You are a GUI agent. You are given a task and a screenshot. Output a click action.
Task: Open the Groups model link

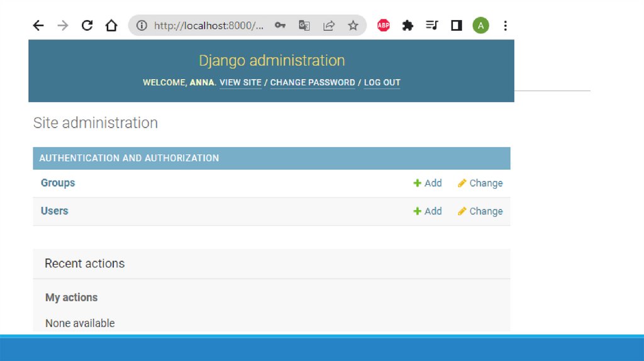[58, 183]
